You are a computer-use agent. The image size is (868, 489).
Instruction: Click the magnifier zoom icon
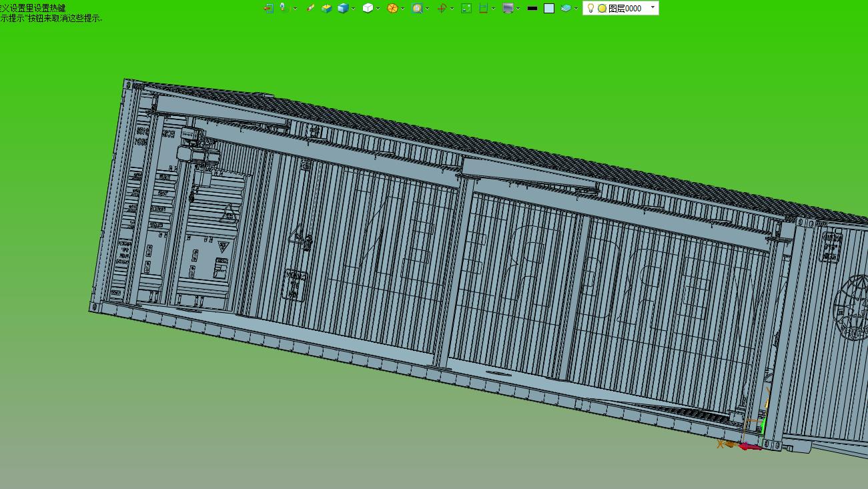(x=417, y=8)
